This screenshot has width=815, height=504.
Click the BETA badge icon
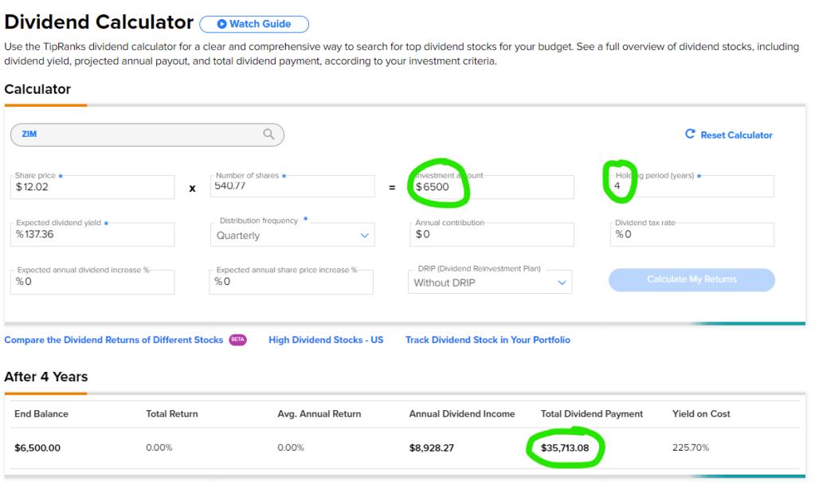pyautogui.click(x=237, y=340)
